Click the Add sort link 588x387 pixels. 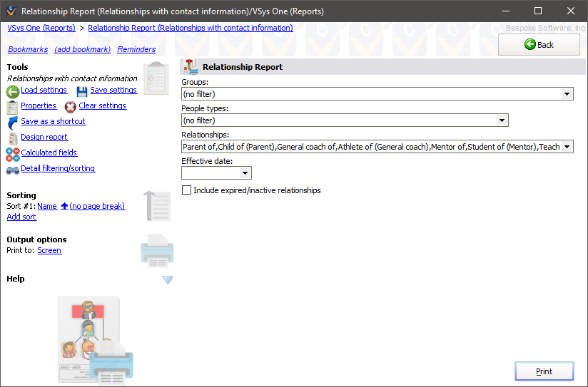pos(21,217)
